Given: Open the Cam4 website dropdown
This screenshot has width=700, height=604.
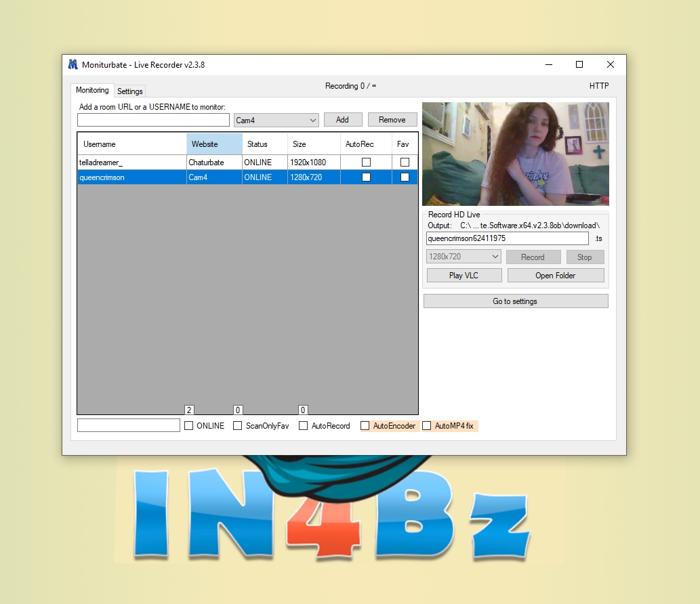Looking at the screenshot, I should [x=276, y=120].
